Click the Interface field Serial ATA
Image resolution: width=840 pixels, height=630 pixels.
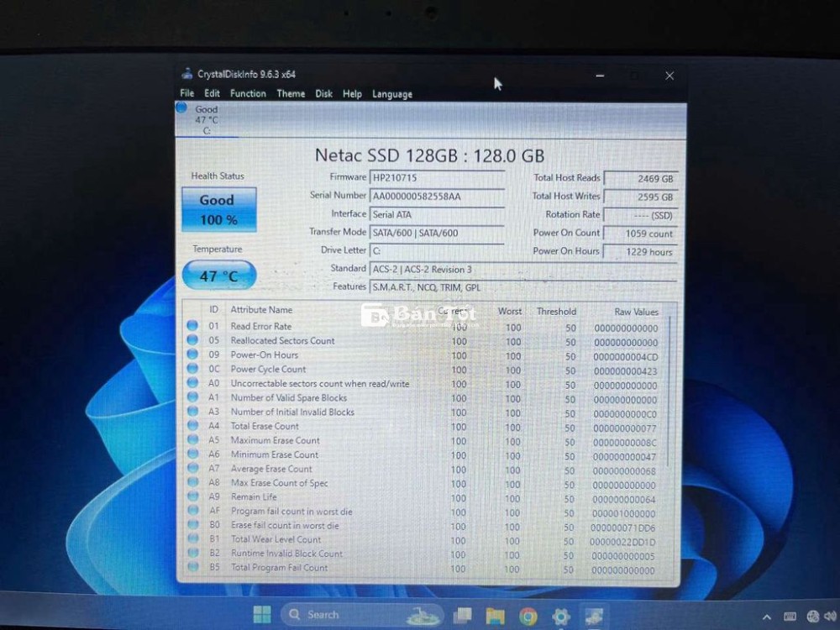[x=437, y=214]
